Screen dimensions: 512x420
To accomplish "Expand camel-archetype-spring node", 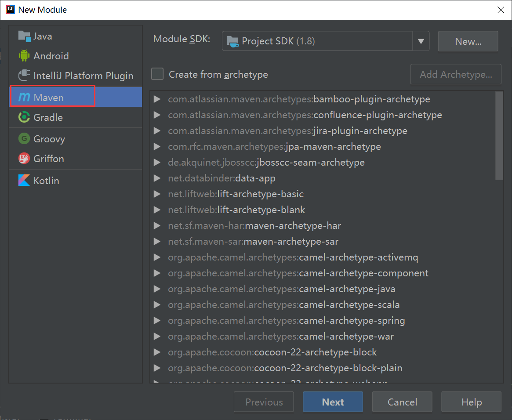I will coord(157,320).
